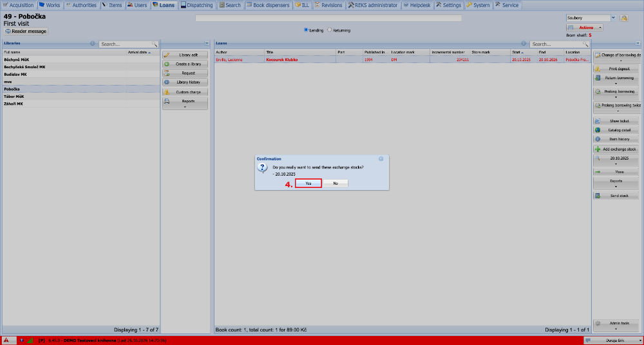
Task: Click the magnifier icon in Libraries search
Action: pyautogui.click(x=155, y=44)
